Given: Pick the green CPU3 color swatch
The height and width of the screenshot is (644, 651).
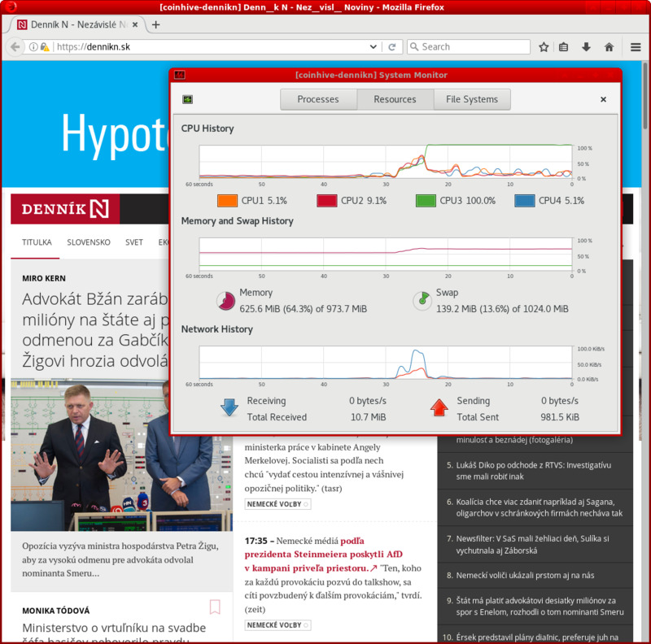Looking at the screenshot, I should tap(426, 201).
